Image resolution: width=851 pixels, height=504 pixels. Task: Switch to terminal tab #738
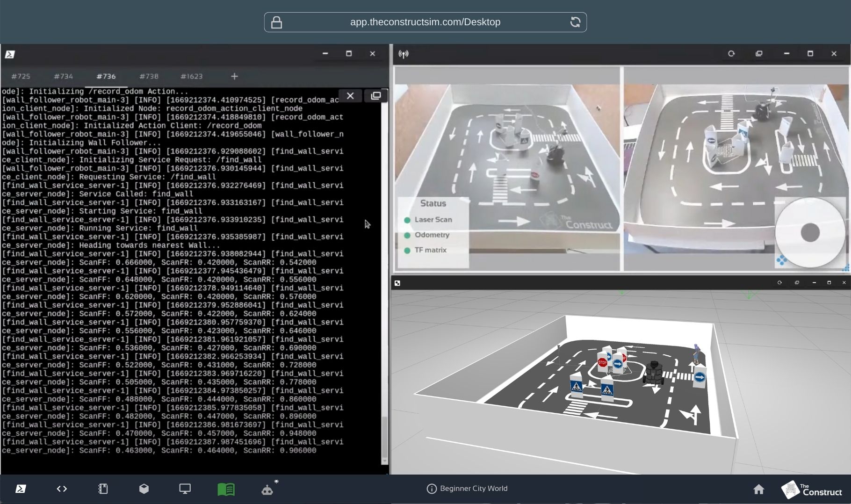pos(149,76)
